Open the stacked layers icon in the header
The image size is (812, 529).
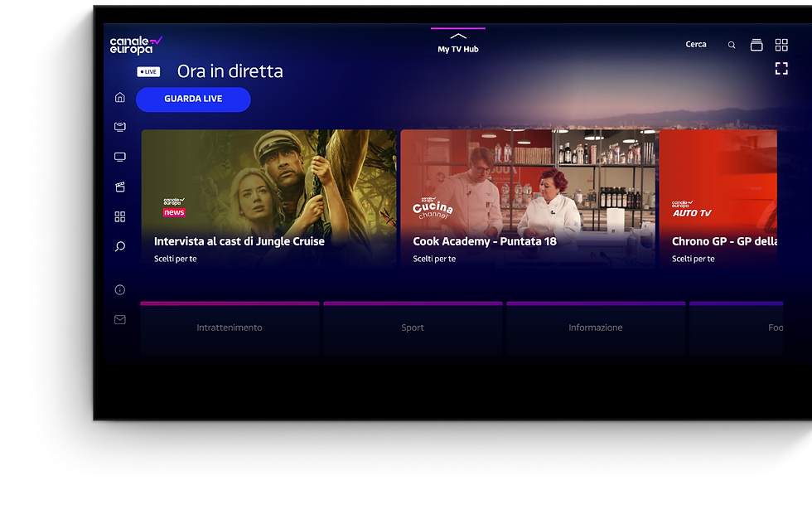756,45
